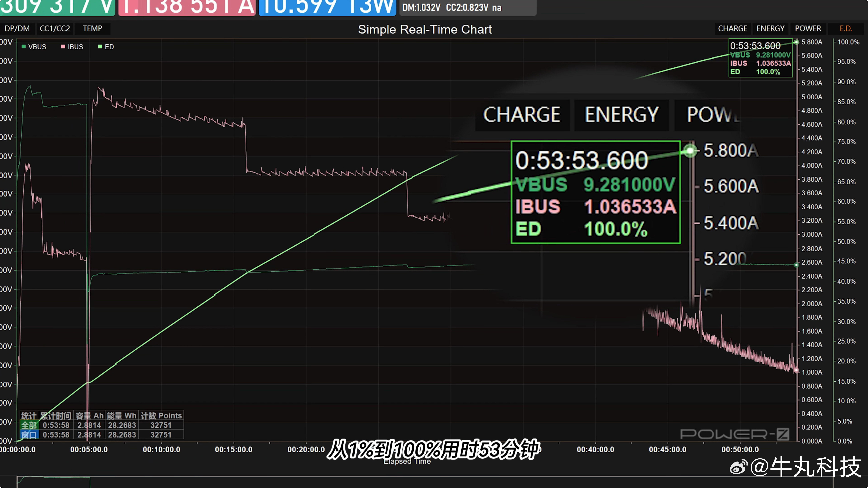Toggle the ED legend series

106,47
